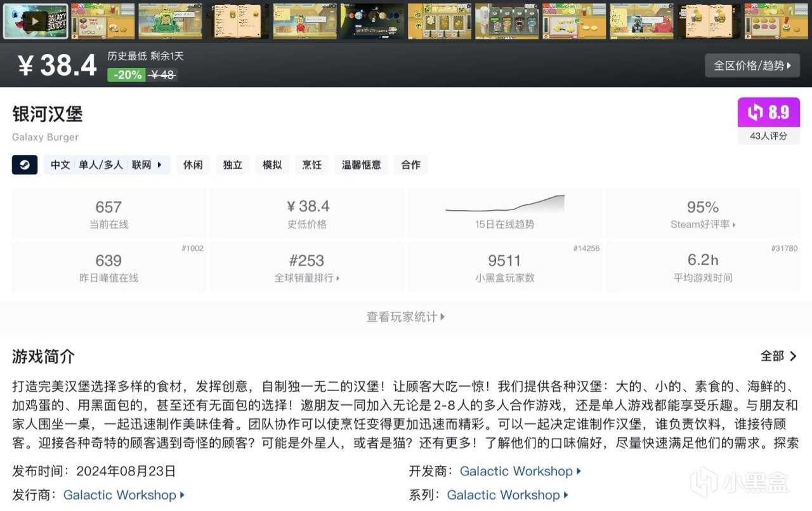This screenshot has width=812, height=511.
Task: Open 发行商 Galactic Workshop link
Action: click(x=124, y=495)
